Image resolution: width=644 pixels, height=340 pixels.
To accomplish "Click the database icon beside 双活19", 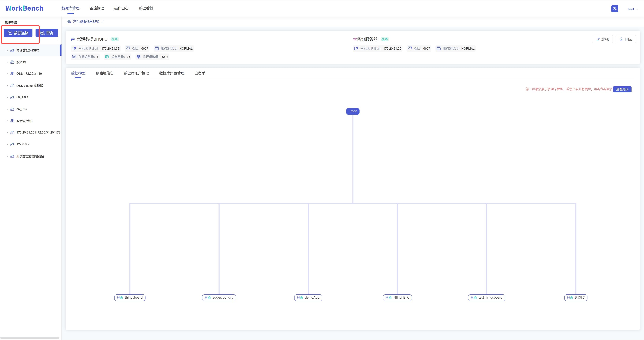I will pos(12,62).
